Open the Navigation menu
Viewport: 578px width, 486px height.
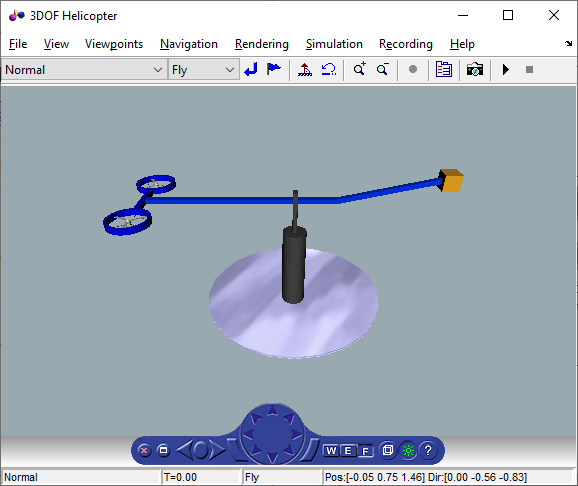point(189,44)
